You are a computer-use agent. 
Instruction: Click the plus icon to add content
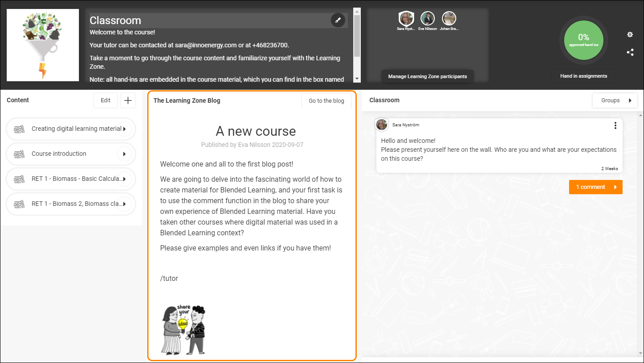point(128,100)
